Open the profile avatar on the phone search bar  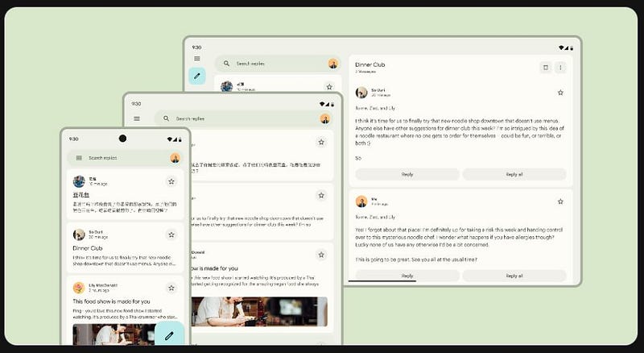(175, 158)
